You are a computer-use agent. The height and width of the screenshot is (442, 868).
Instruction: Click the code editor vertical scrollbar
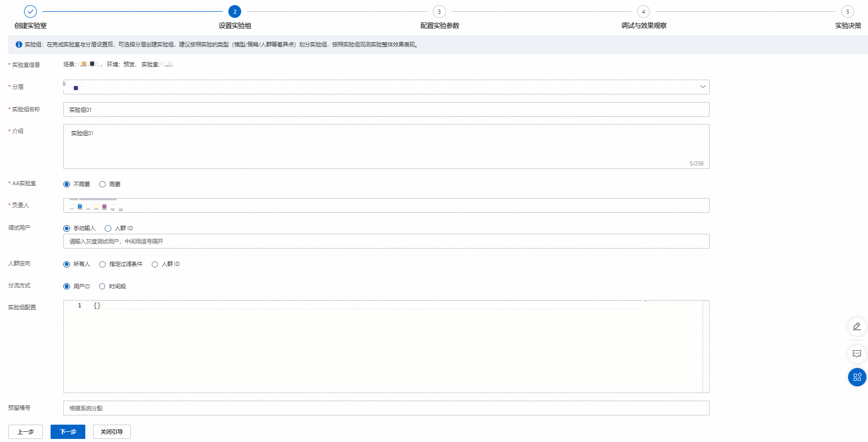706,347
